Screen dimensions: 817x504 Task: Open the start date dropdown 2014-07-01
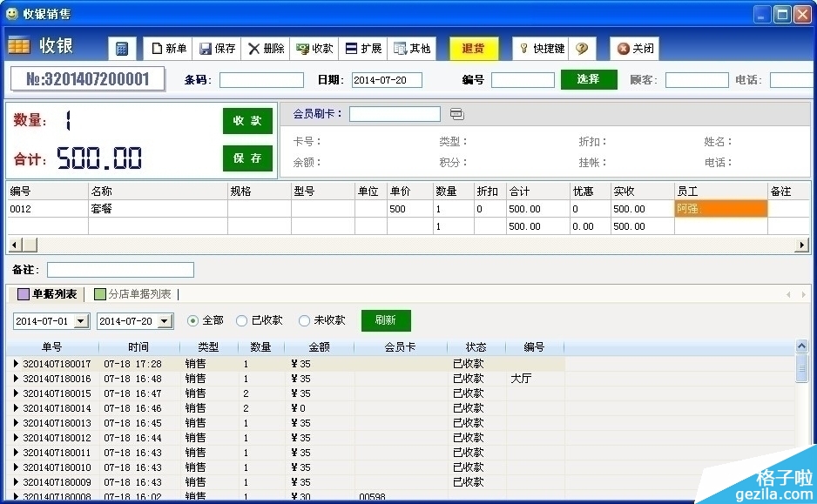coord(81,321)
